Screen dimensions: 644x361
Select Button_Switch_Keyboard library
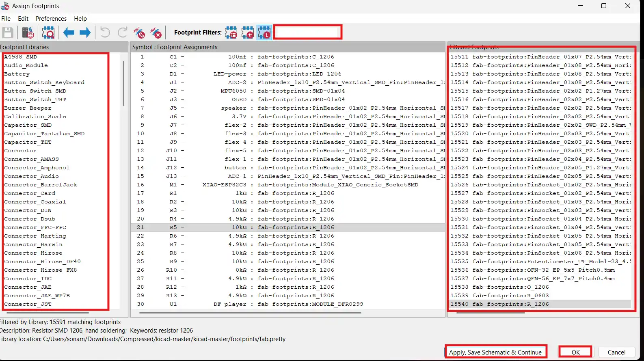44,82
